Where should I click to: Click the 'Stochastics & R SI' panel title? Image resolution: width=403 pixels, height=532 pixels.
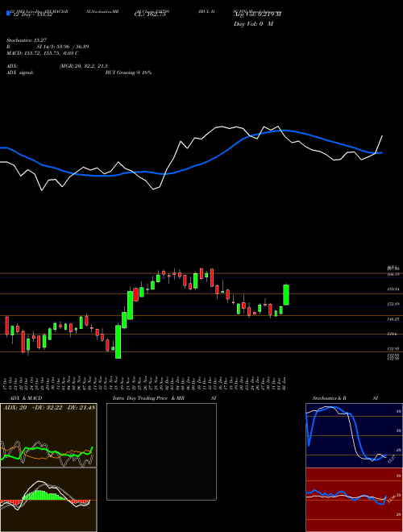pyautogui.click(x=345, y=398)
